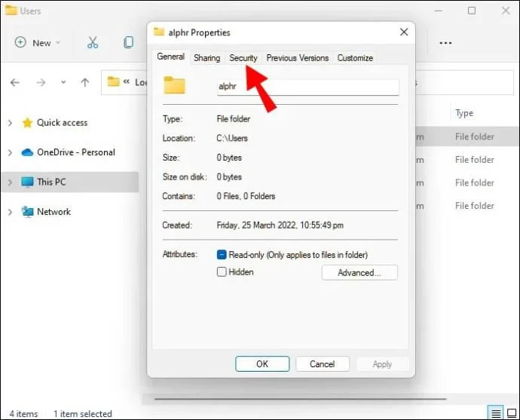The height and width of the screenshot is (420, 520).
Task: Expand the Network tree node
Action: coord(10,212)
